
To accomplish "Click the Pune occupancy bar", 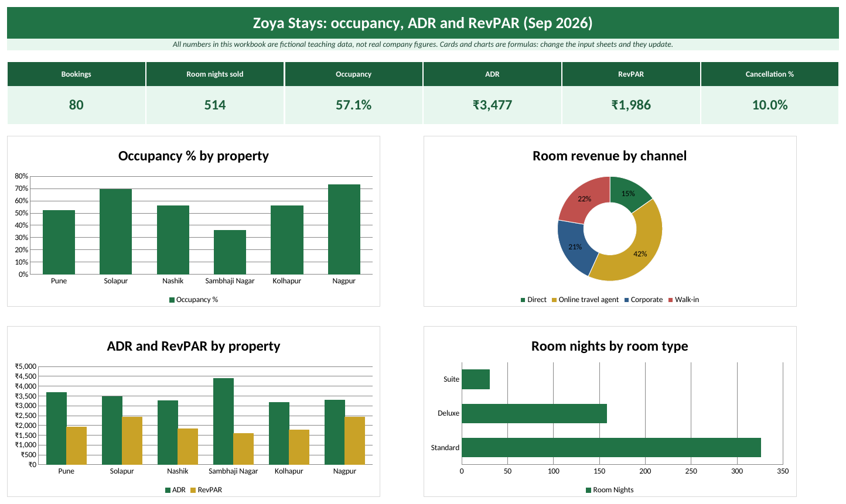I will point(59,242).
